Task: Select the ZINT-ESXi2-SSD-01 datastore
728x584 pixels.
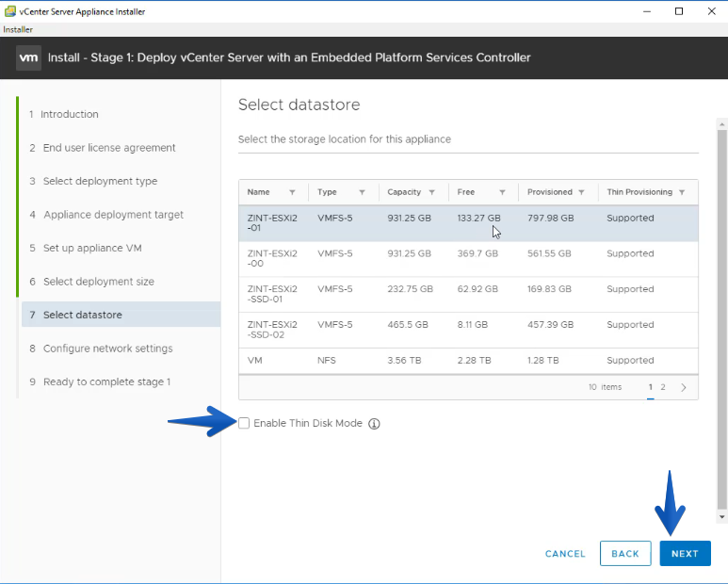Action: point(468,294)
